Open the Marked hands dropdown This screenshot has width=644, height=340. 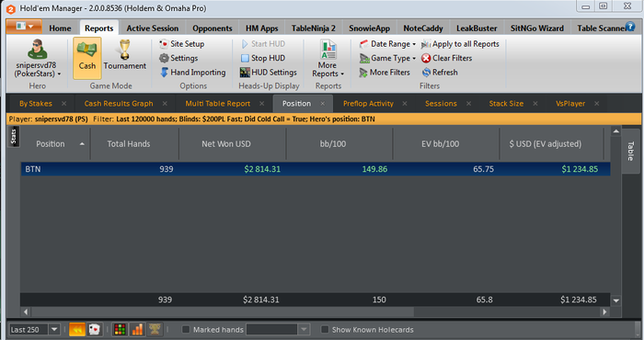coord(304,329)
